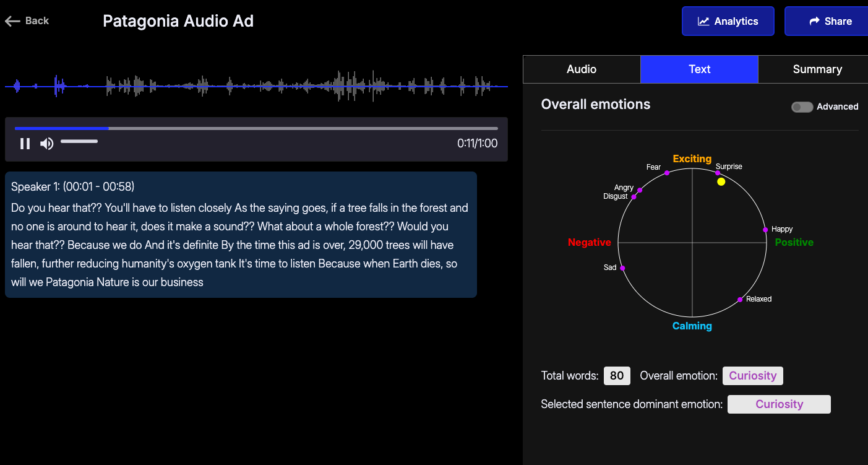Click the Back link text
This screenshot has width=868, height=465.
tap(37, 21)
